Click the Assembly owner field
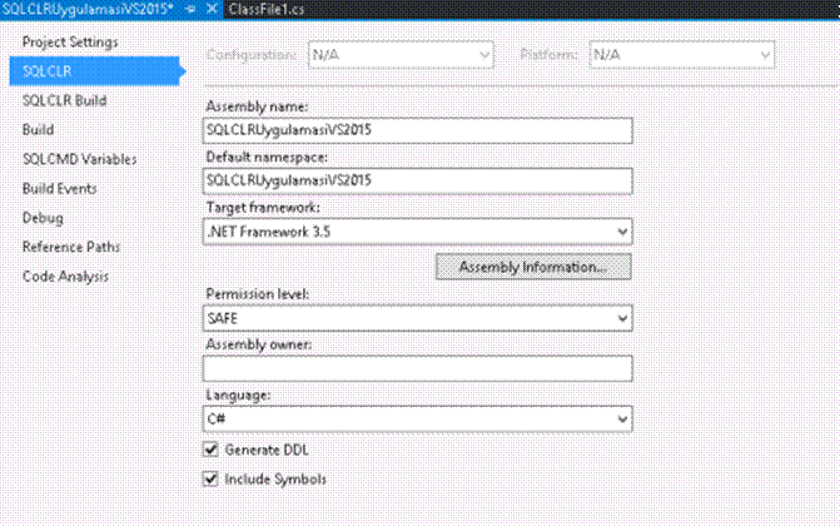The width and height of the screenshot is (840, 526). (x=417, y=369)
